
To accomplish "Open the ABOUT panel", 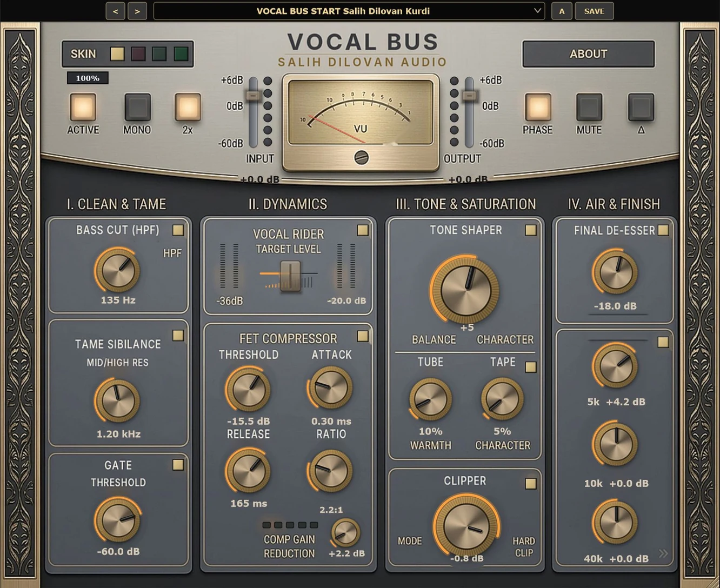I will [588, 54].
